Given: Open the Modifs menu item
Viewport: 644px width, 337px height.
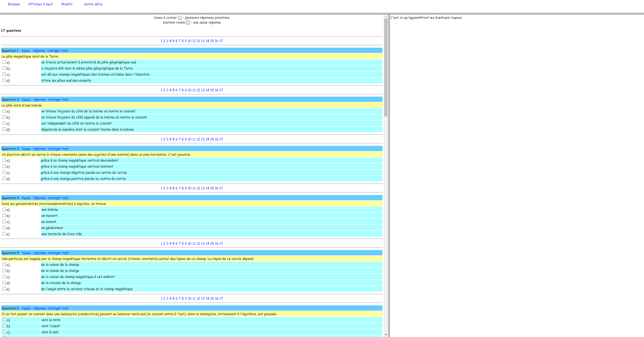Looking at the screenshot, I should point(67,4).
